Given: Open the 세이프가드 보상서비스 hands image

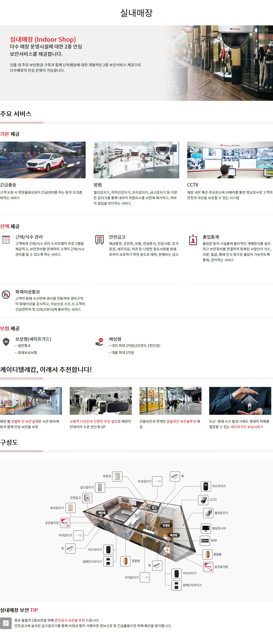Looking at the screenshot, I should (240, 401).
